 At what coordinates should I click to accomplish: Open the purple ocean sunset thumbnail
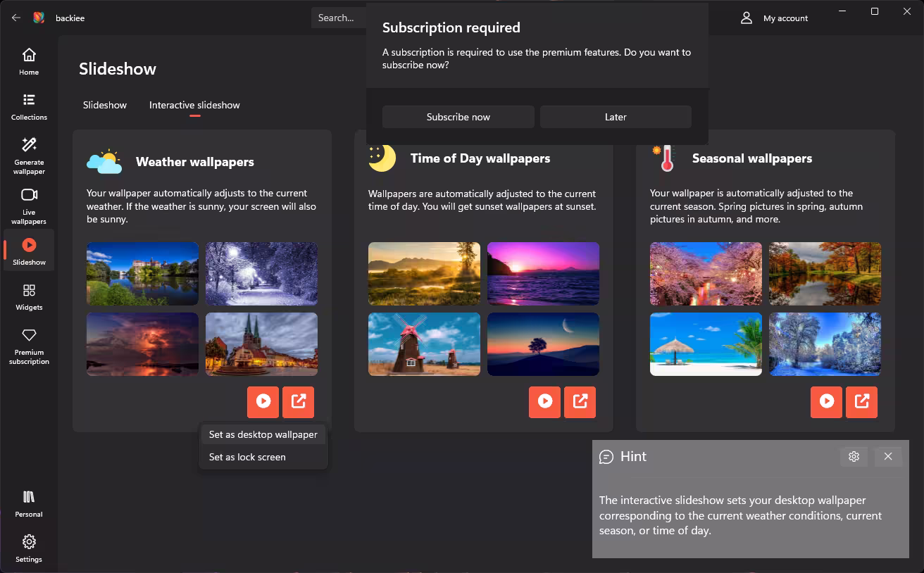coord(543,274)
